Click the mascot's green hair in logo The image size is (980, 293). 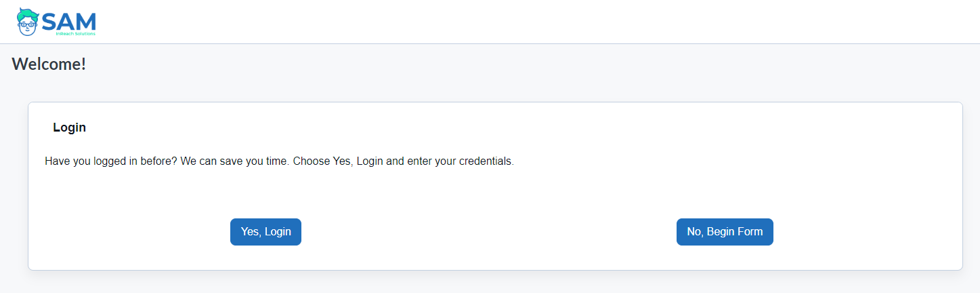(27, 14)
